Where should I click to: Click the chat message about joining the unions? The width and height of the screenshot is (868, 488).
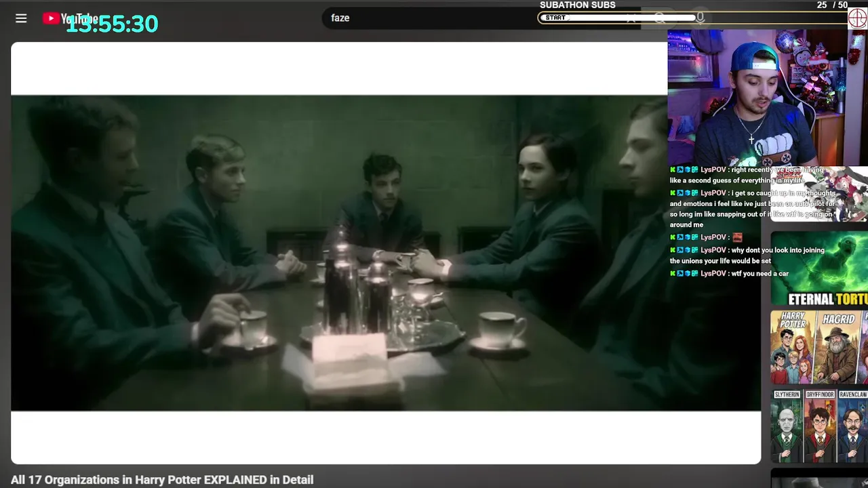click(747, 256)
